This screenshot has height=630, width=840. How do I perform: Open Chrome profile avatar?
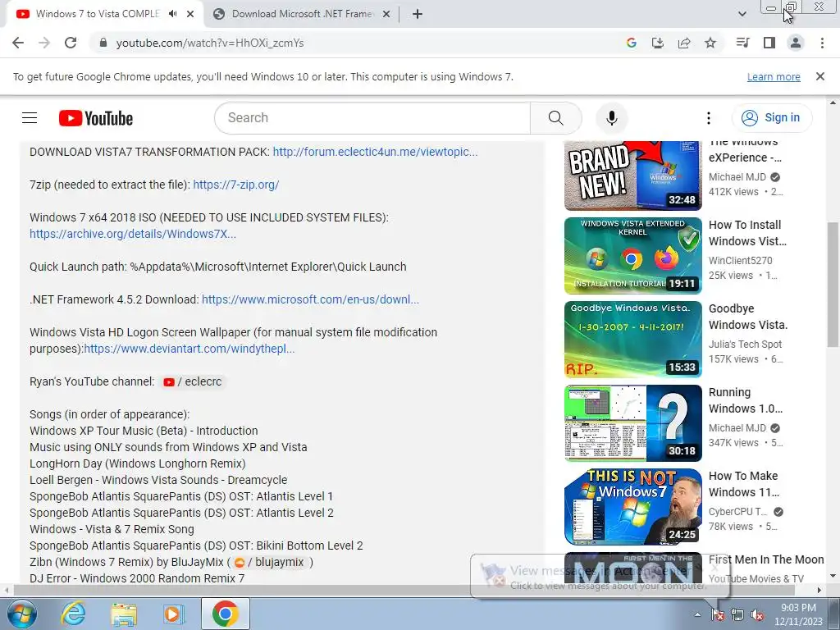796,43
